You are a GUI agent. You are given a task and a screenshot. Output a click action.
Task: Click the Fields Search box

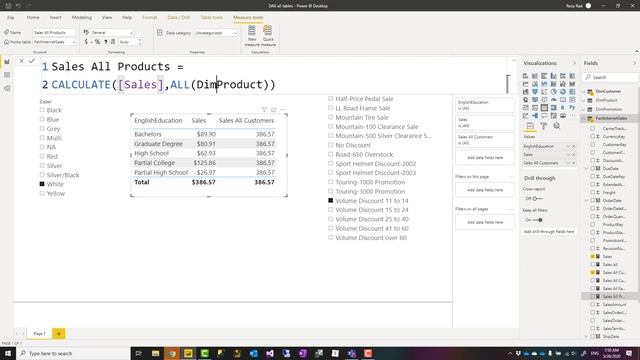(x=611, y=77)
